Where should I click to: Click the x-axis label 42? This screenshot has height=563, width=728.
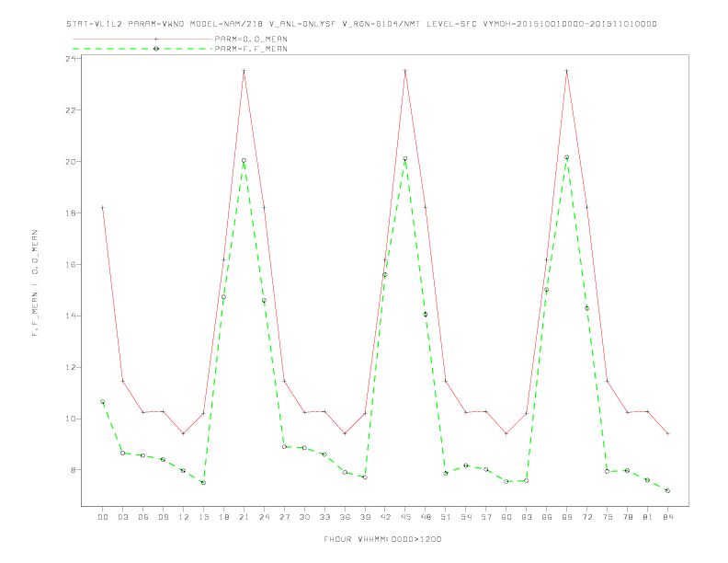tap(385, 517)
